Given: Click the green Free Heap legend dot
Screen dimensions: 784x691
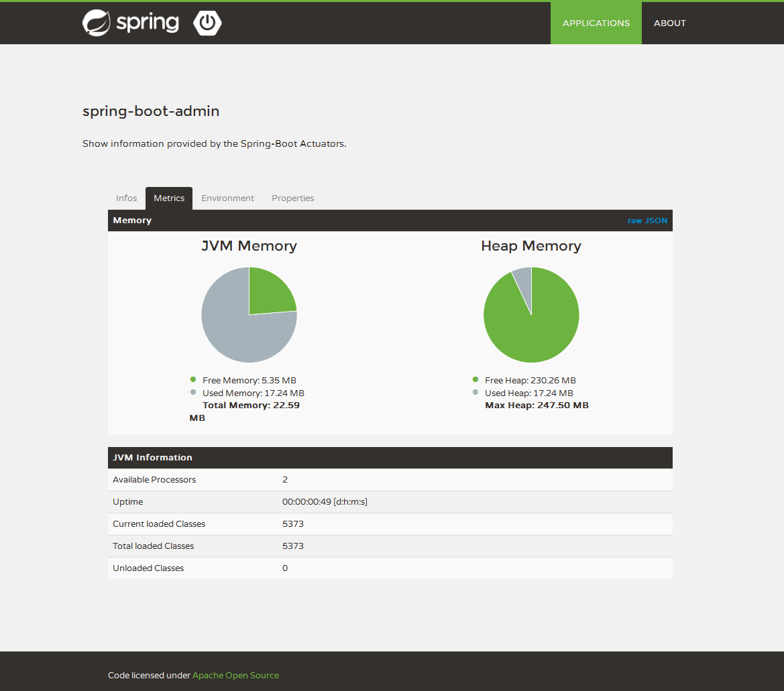Looking at the screenshot, I should coord(475,380).
